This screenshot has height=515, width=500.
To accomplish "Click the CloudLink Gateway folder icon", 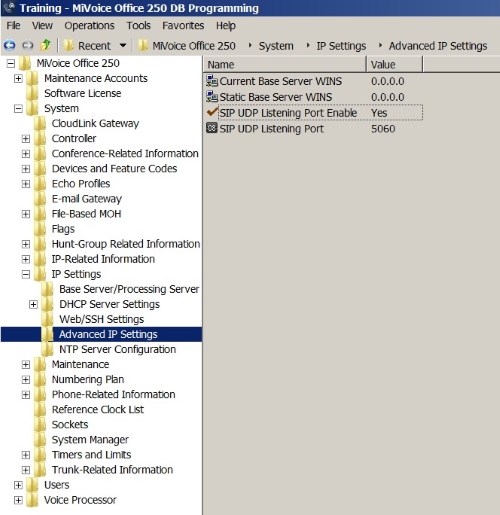I will (x=40, y=123).
